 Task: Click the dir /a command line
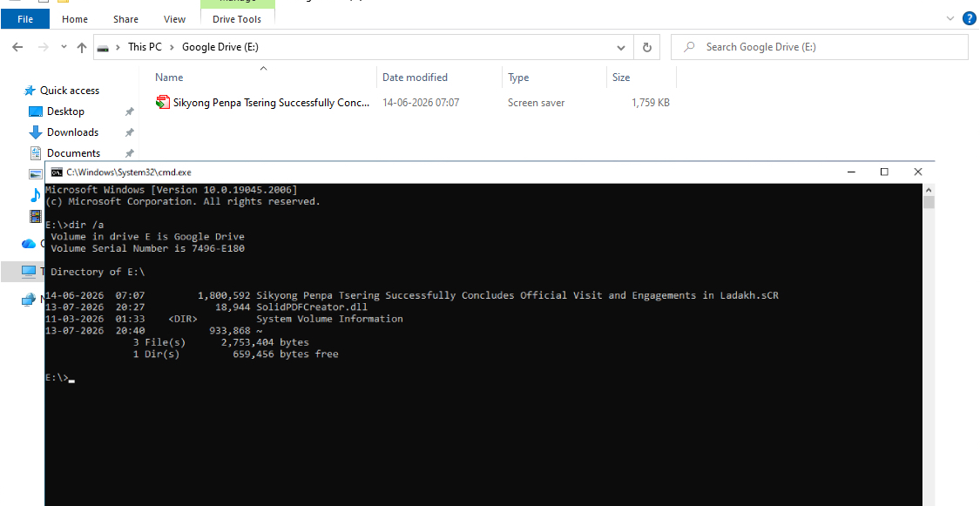click(74, 225)
